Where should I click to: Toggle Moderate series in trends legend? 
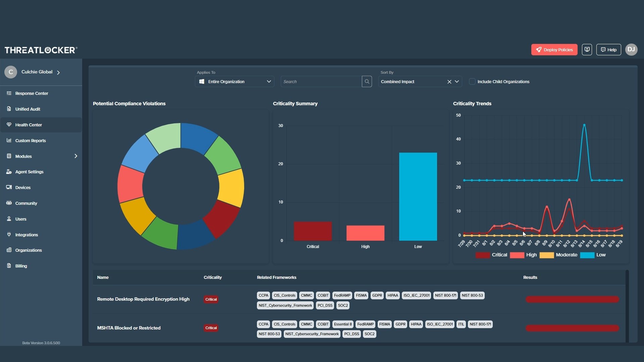pyautogui.click(x=558, y=255)
